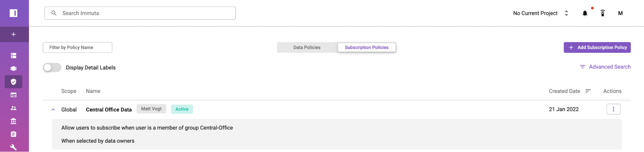644x152 pixels.
Task: Collapse the Central Office Data policy row
Action: [x=53, y=109]
